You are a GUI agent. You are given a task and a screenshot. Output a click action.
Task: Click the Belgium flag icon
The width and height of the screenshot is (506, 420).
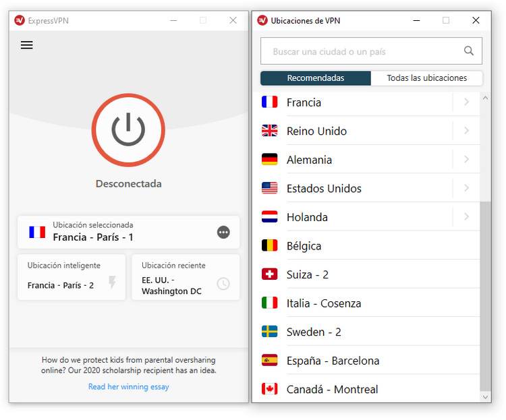coord(269,245)
